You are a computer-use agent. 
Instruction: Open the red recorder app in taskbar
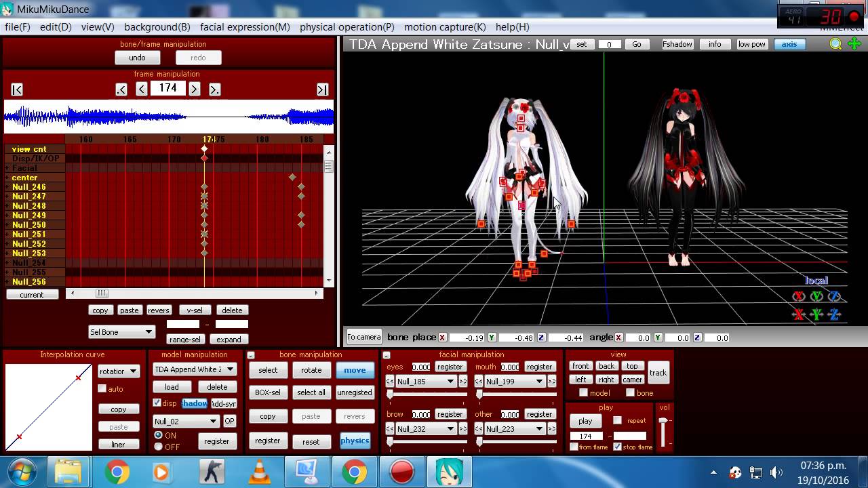pyautogui.click(x=402, y=472)
